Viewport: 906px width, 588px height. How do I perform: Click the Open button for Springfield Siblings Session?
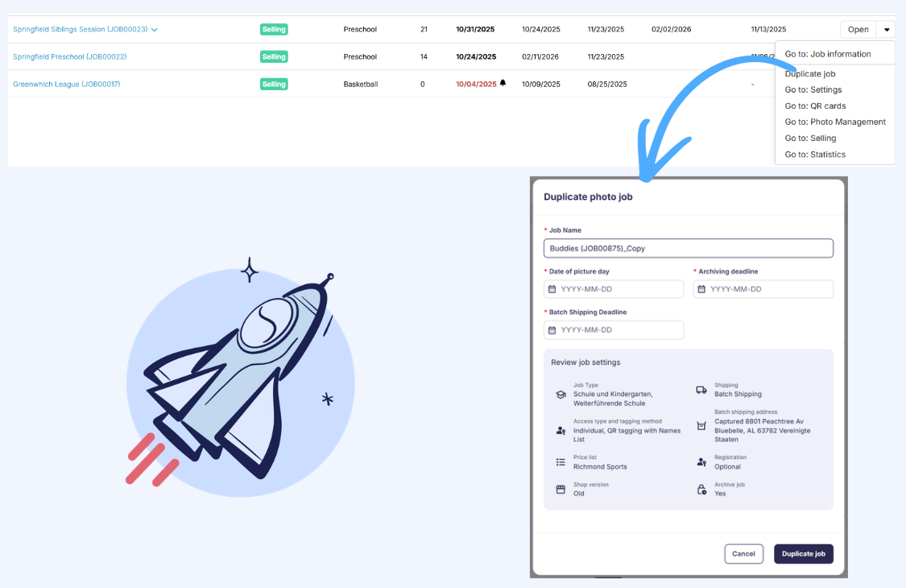(858, 30)
